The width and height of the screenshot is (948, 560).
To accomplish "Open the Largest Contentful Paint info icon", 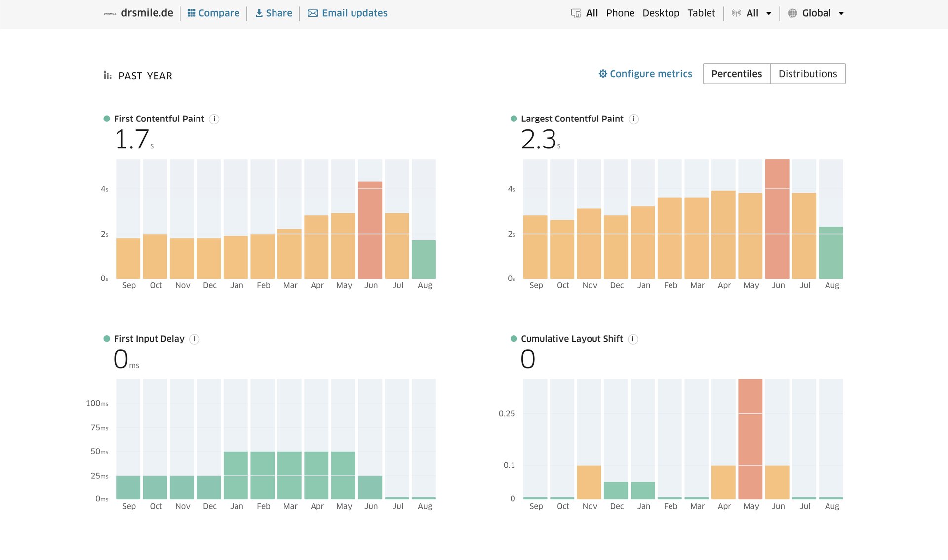I will coord(633,119).
